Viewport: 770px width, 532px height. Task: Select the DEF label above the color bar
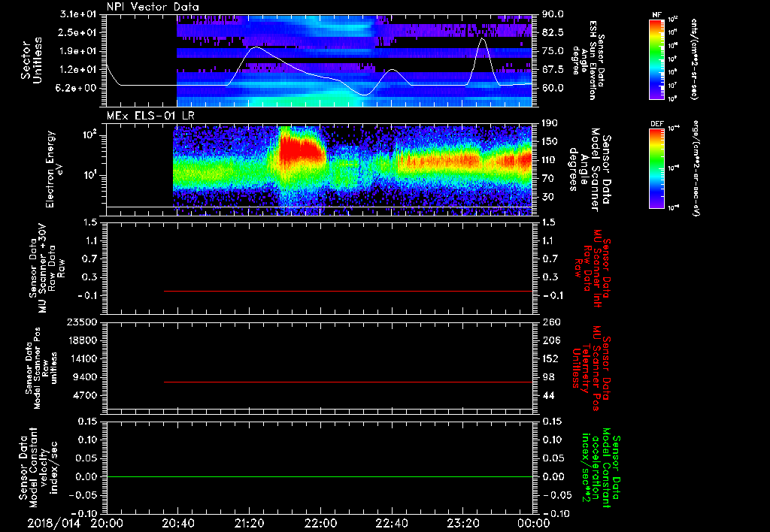point(657,124)
